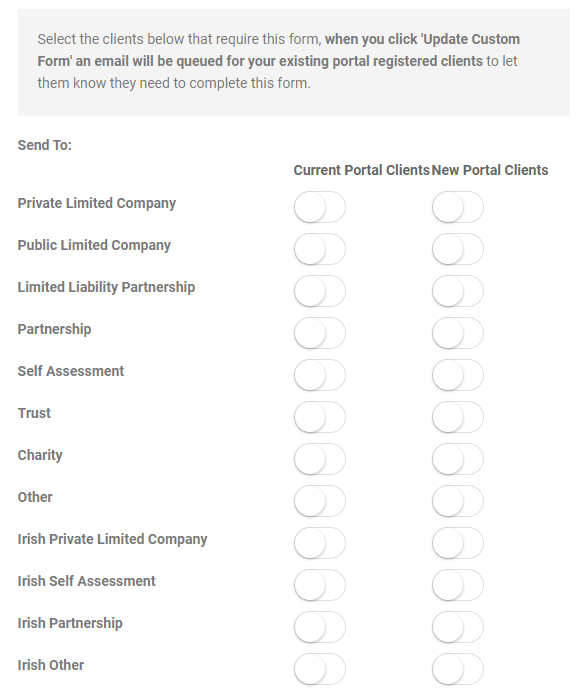Enable Private Limited Company for New Portal Clients
The width and height of the screenshot is (579, 695).
458,207
